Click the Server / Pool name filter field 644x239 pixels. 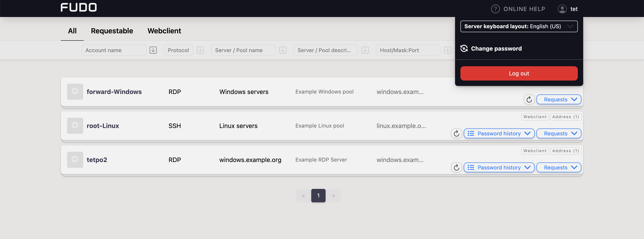pos(243,50)
